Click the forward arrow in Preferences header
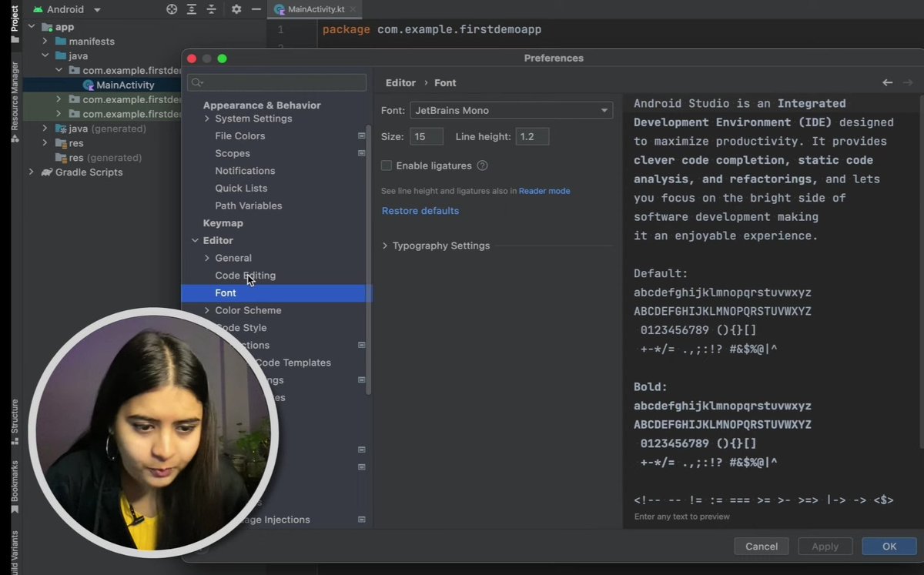This screenshot has height=575, width=924. [908, 82]
